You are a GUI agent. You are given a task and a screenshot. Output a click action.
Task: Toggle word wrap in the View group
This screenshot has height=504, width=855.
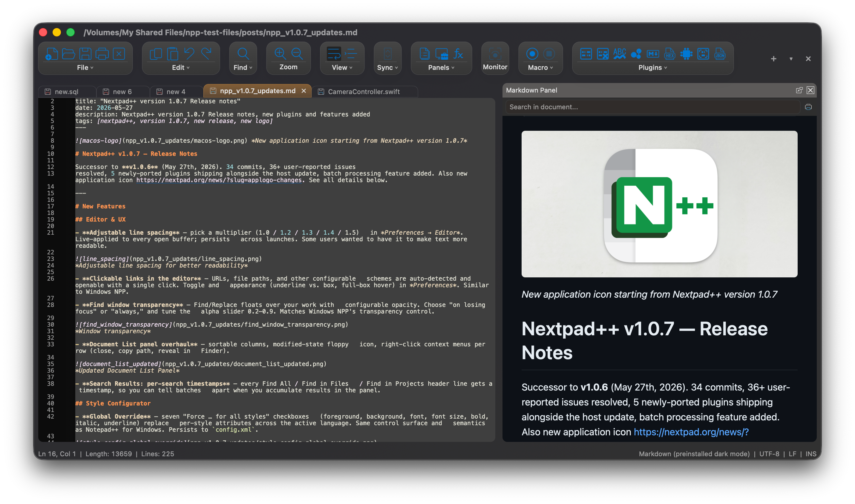(334, 54)
